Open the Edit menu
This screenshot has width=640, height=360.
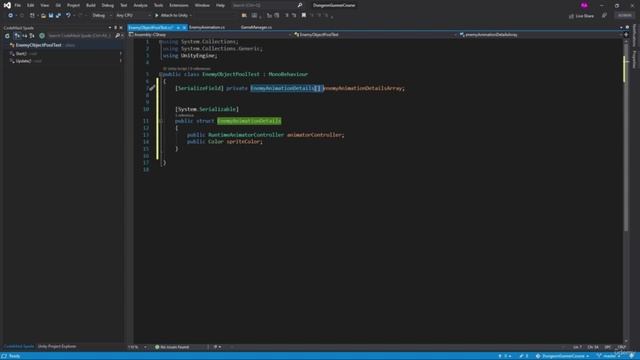click(x=31, y=5)
